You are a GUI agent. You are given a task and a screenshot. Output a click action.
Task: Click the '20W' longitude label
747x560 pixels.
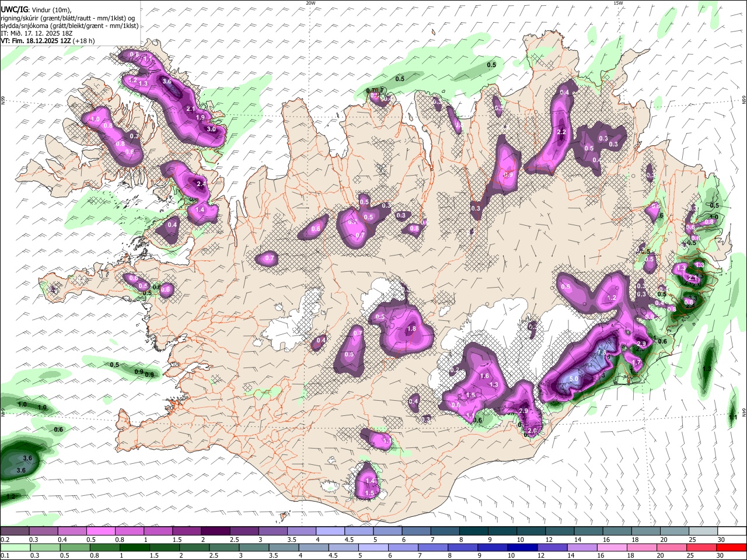(310, 3)
